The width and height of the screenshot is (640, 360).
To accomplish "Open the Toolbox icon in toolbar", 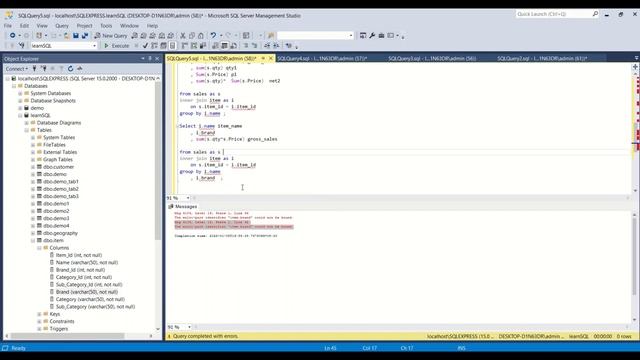I will 381,36.
